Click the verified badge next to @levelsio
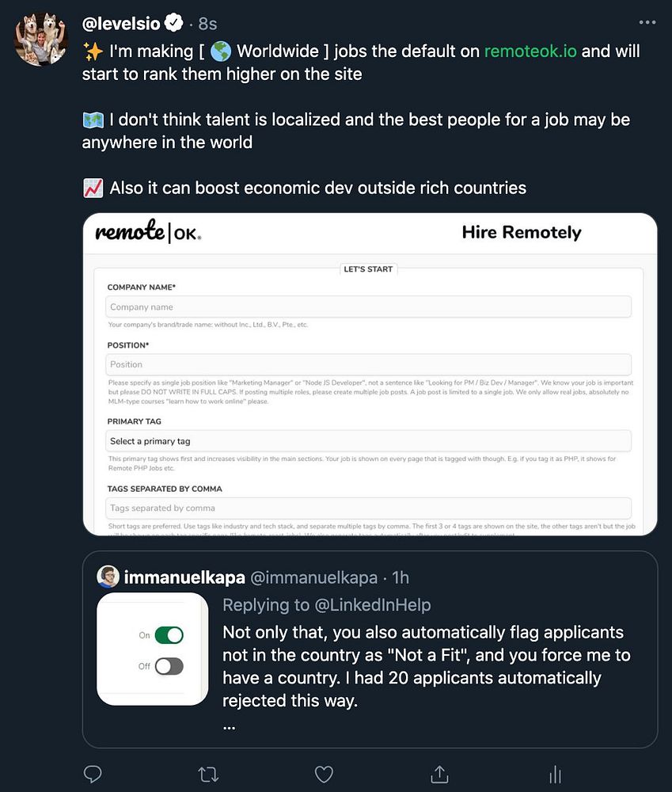Viewport: 672px width, 792px height. pyautogui.click(x=173, y=23)
